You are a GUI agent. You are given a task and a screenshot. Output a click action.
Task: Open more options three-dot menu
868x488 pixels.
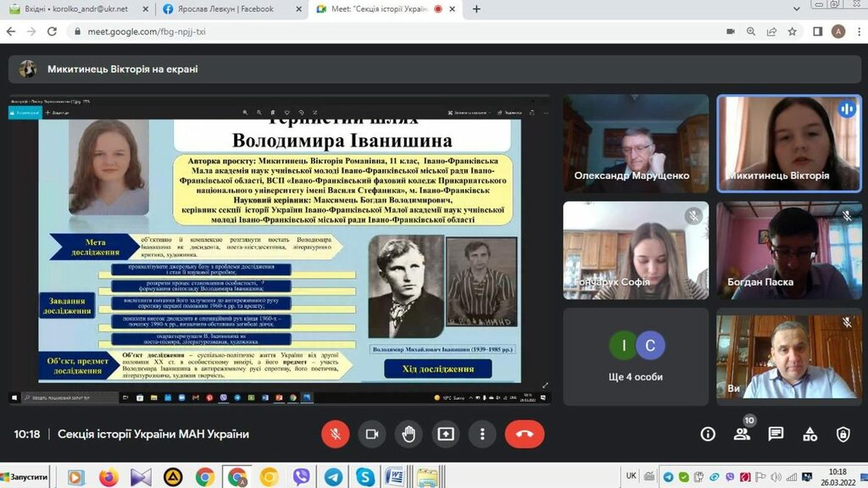coord(482,434)
